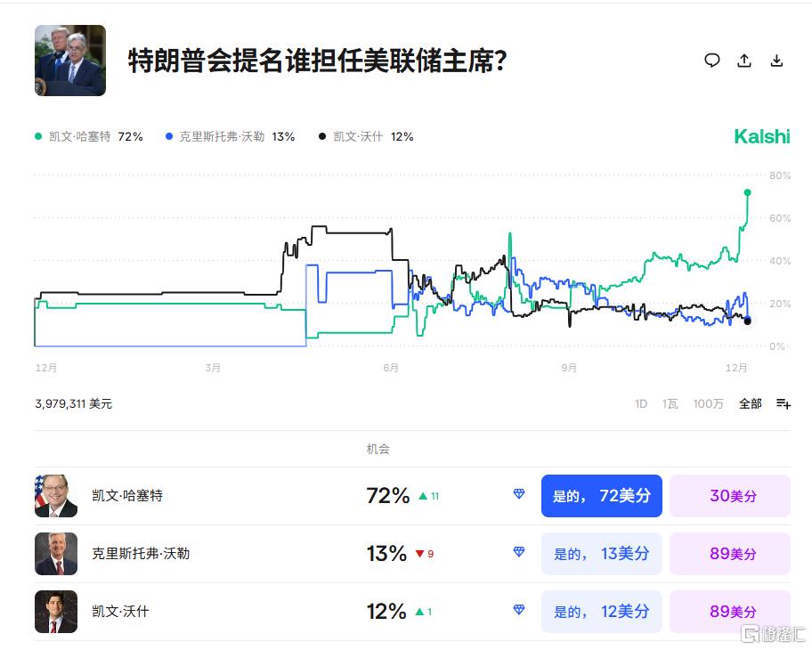
Task: Click the diamond icon beside 凯文·哈塞特
Action: (518, 495)
